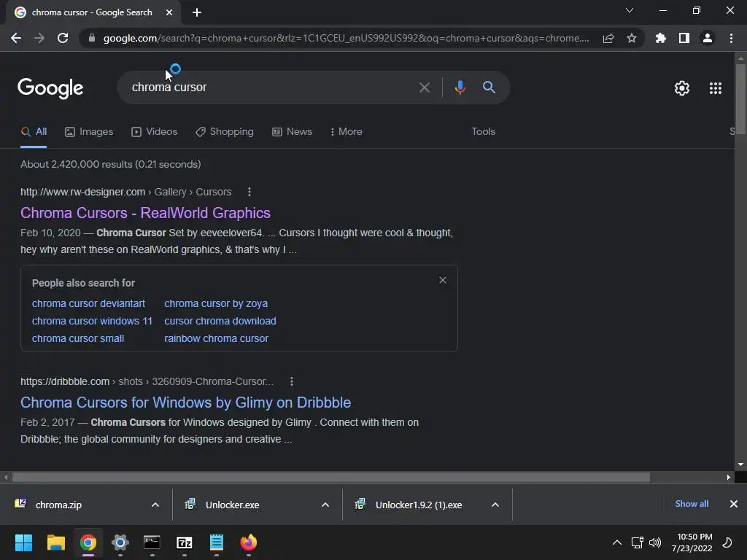747x560 pixels.
Task: Open options for the dribbble result
Action: pos(292,381)
